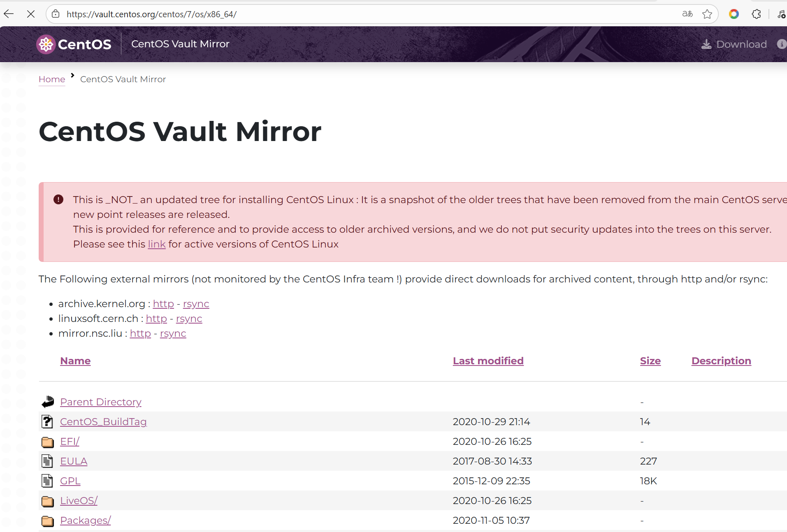Click the date 2017-08-30 14:33

(x=492, y=461)
